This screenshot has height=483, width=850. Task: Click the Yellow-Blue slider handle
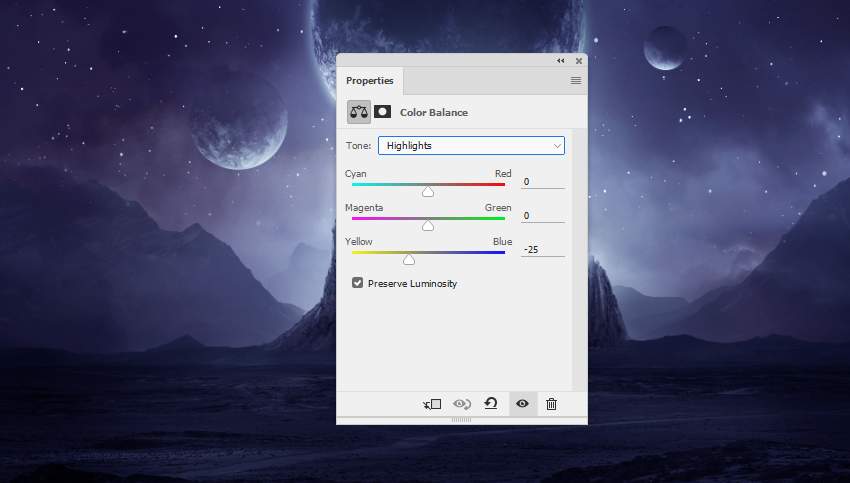click(409, 260)
